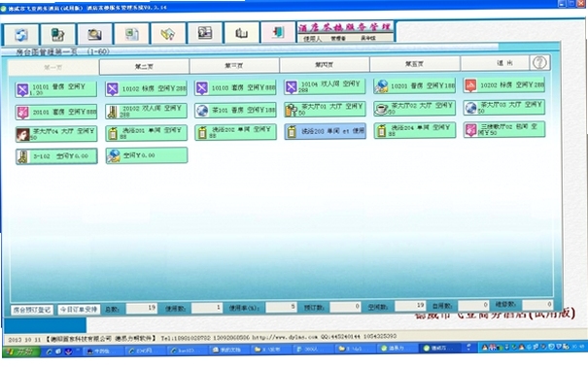Click the refresh toolbar icon
588x367 pixels.
tap(21, 35)
